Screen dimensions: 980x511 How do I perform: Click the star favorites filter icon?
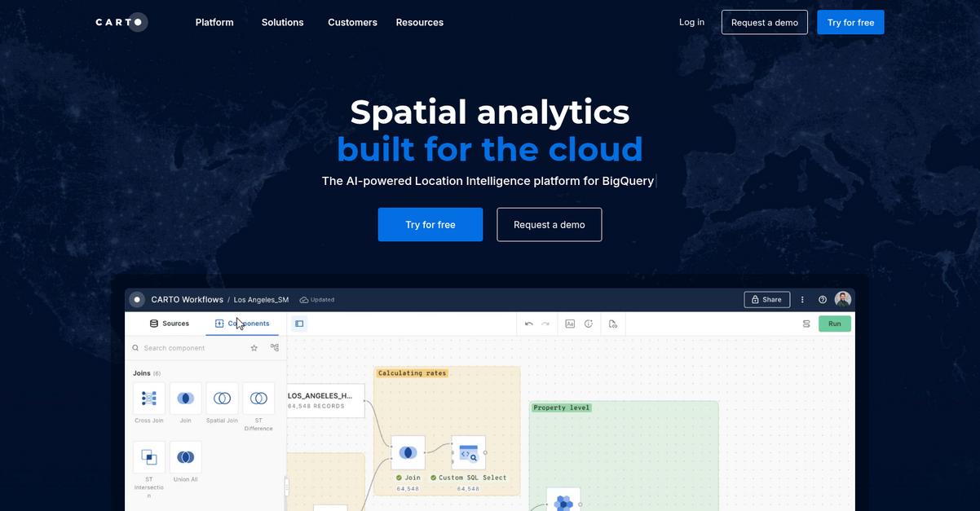(x=254, y=348)
